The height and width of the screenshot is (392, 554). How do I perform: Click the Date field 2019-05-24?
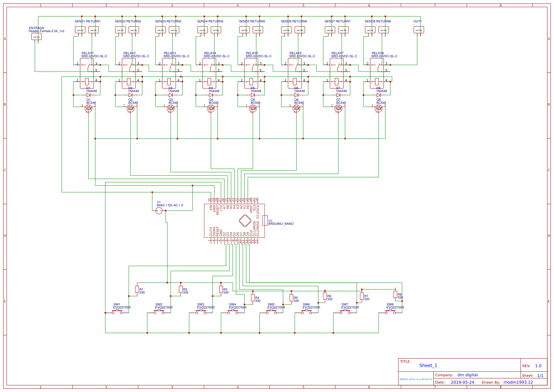coord(462,382)
